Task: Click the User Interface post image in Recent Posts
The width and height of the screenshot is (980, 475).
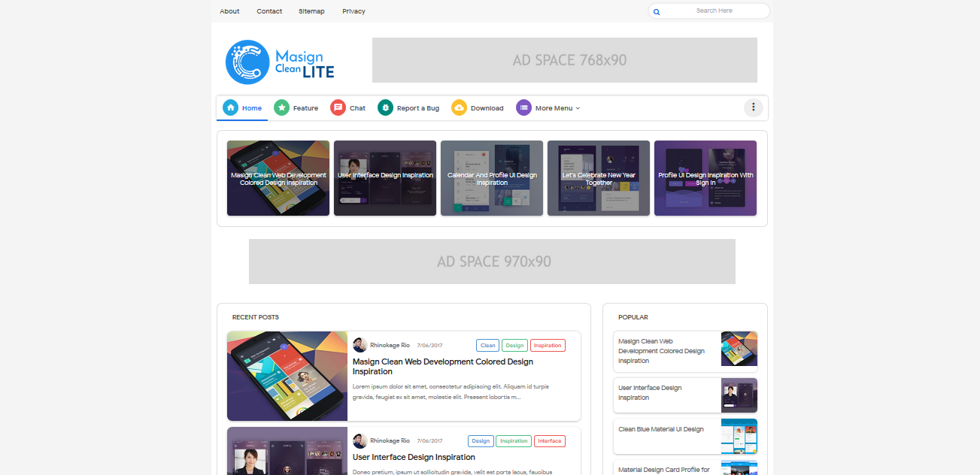Action: click(287, 451)
